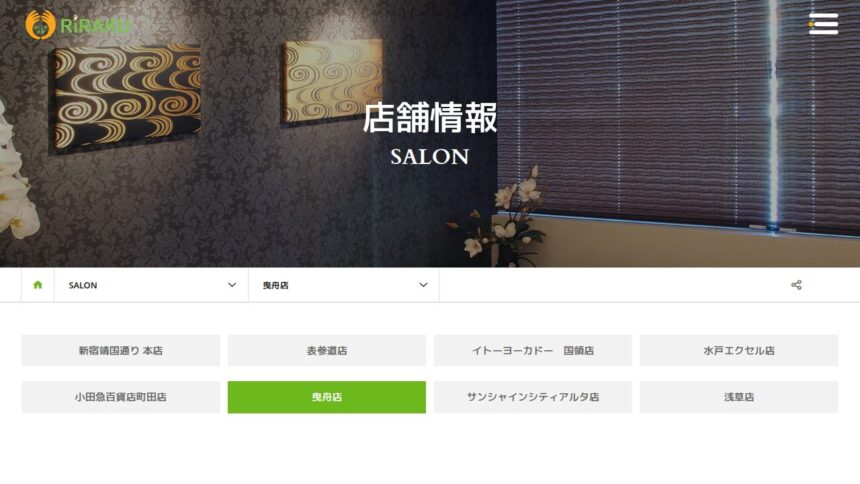Go to home via green house icon
This screenshot has height=484, width=860.
click(x=38, y=285)
